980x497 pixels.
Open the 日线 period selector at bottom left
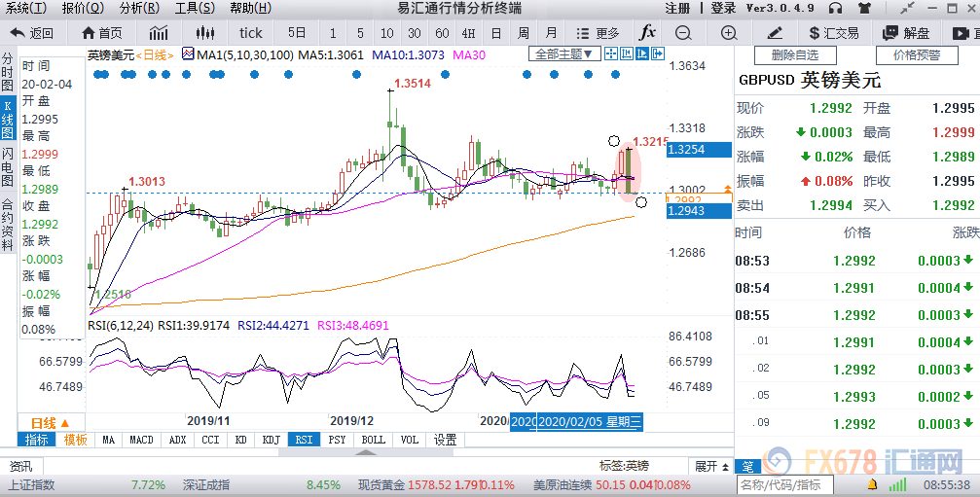[52, 423]
